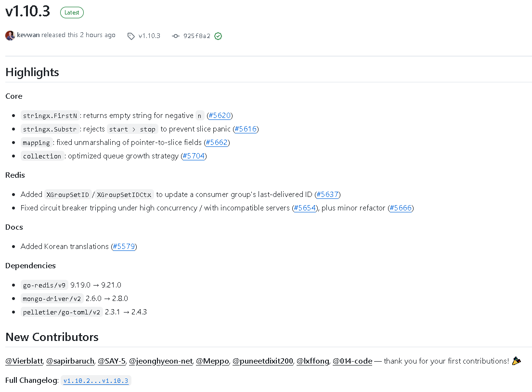Screen dimensions: 532x392
Task: Open pull request #5637 for XGroupSetID
Action: pyautogui.click(x=327, y=195)
